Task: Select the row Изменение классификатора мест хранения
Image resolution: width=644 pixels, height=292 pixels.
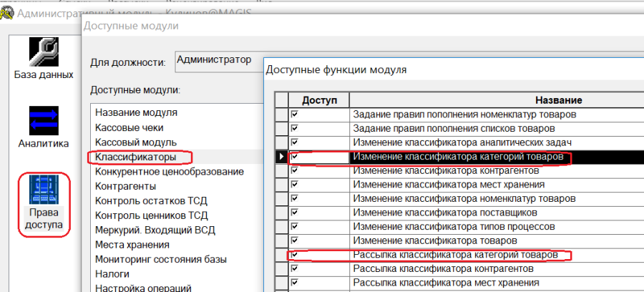Action: pos(449,185)
